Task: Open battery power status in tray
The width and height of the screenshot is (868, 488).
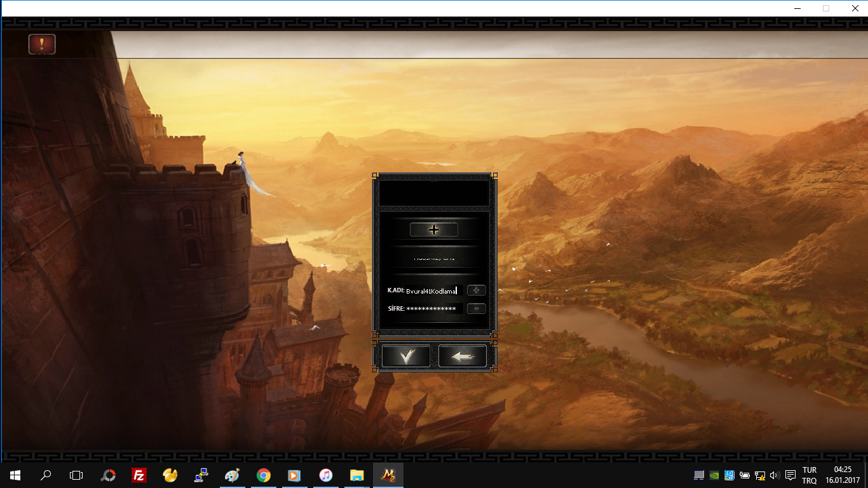Action: pyautogui.click(x=745, y=475)
